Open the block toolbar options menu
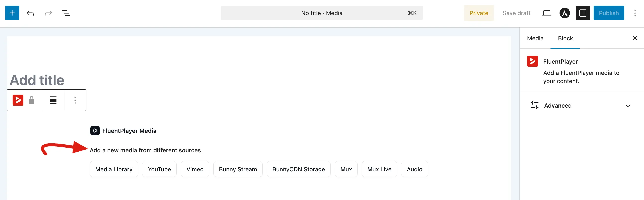 pyautogui.click(x=75, y=100)
